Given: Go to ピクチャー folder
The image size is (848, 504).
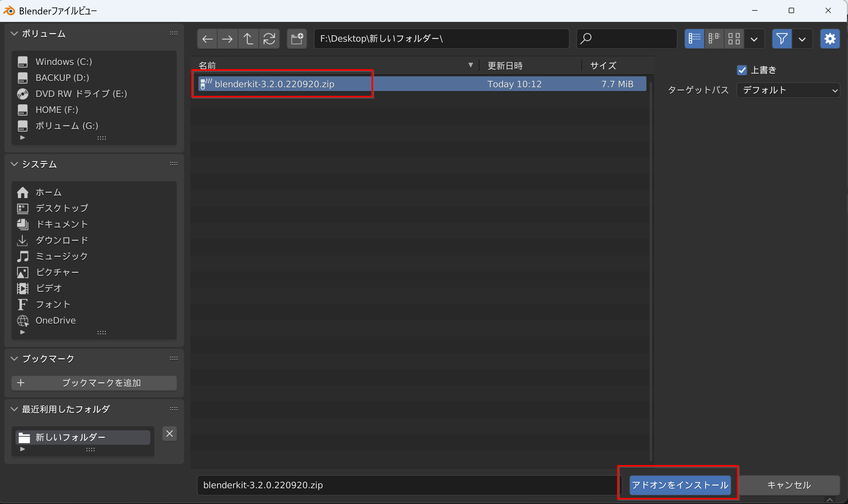Looking at the screenshot, I should point(94,272).
